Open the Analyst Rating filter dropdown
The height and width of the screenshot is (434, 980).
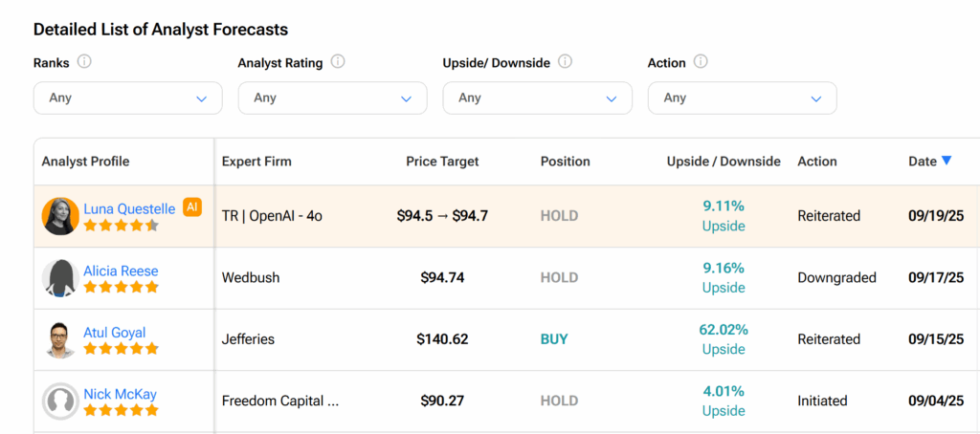(x=332, y=98)
